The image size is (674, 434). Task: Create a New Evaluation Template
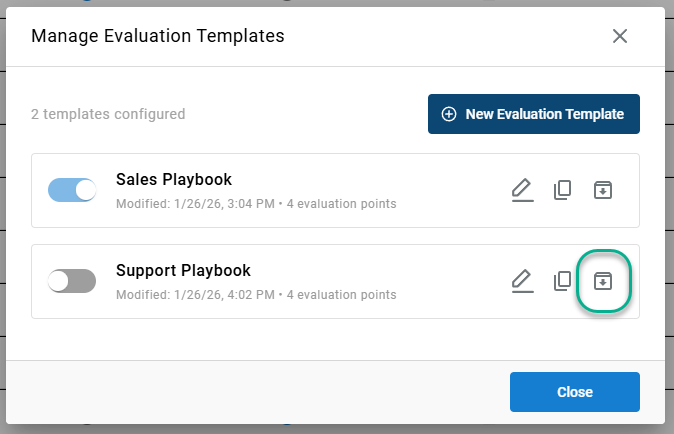click(x=534, y=114)
